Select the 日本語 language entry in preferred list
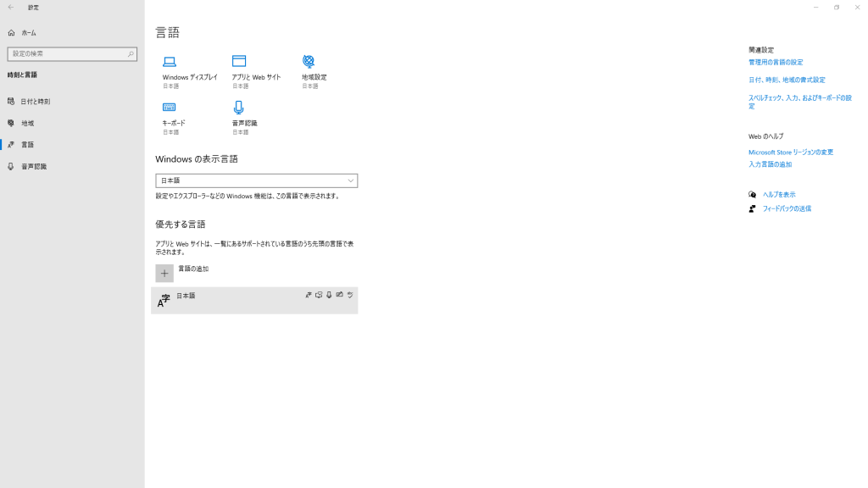The image size is (868, 488). pos(254,301)
